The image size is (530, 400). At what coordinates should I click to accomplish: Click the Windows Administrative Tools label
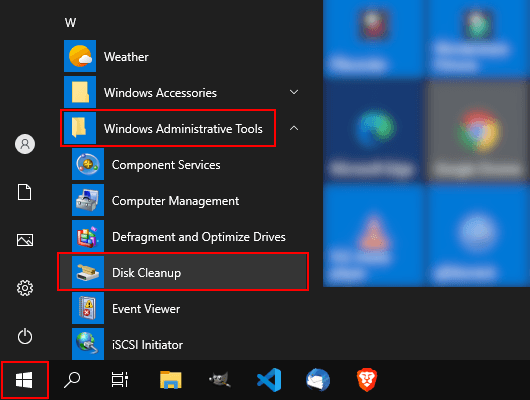(x=183, y=129)
